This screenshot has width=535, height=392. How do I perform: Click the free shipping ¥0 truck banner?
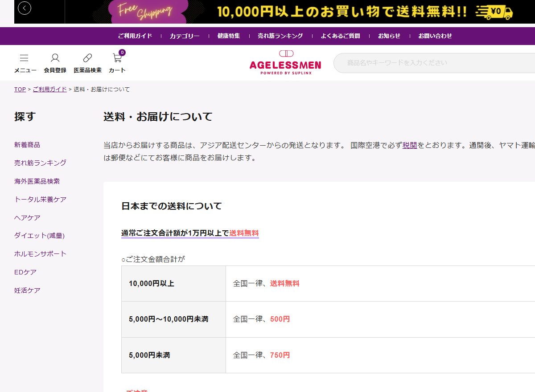click(x=300, y=12)
